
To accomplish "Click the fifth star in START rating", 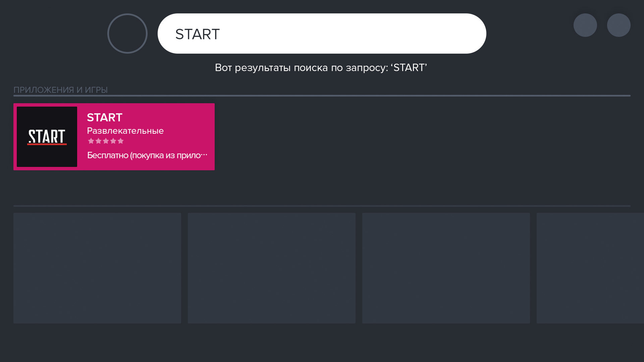I will coord(121,141).
